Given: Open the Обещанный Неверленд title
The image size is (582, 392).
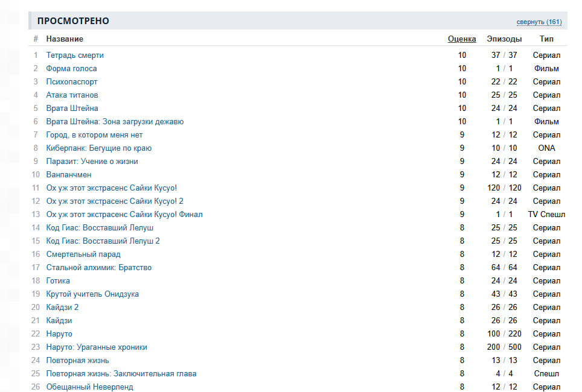Looking at the screenshot, I should [x=89, y=387].
